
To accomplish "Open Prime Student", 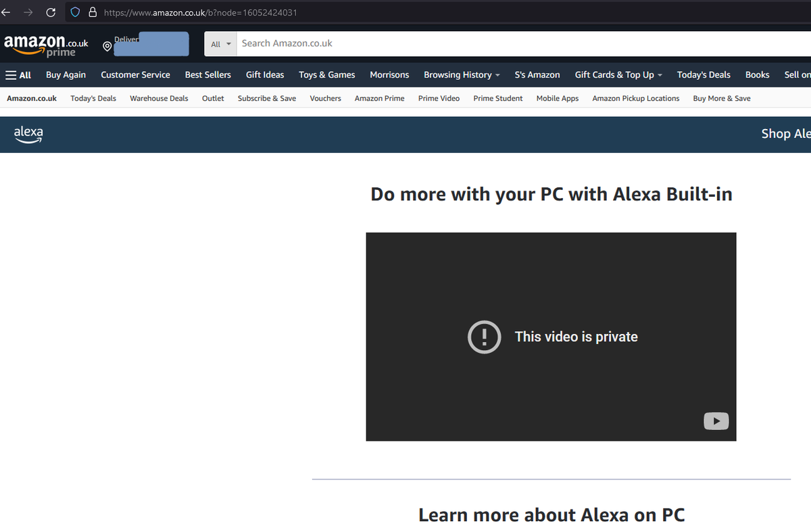I will point(498,99).
